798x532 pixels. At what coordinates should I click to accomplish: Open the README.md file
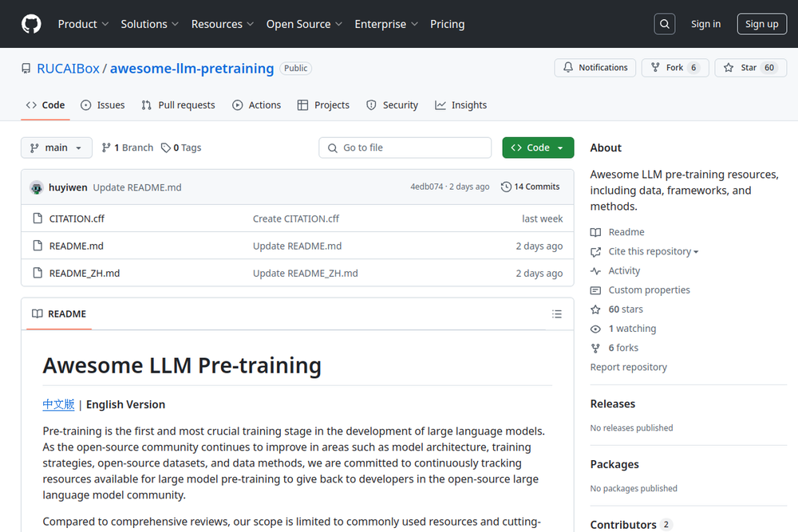77,246
